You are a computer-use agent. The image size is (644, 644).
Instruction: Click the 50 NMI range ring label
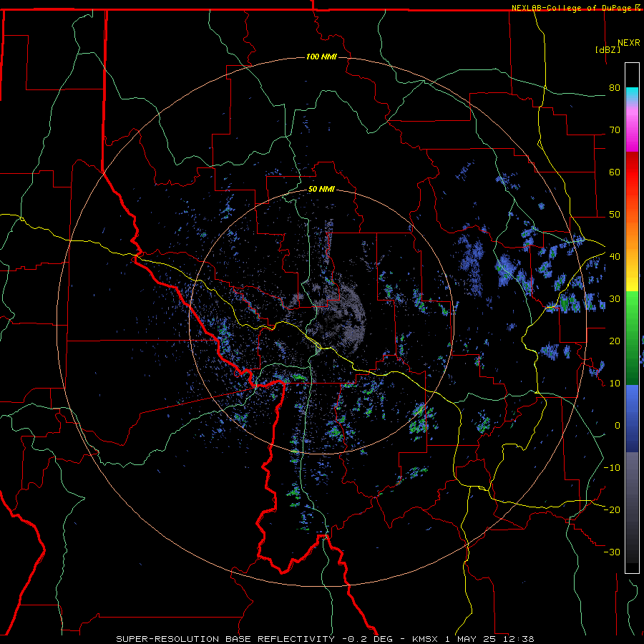(x=321, y=189)
